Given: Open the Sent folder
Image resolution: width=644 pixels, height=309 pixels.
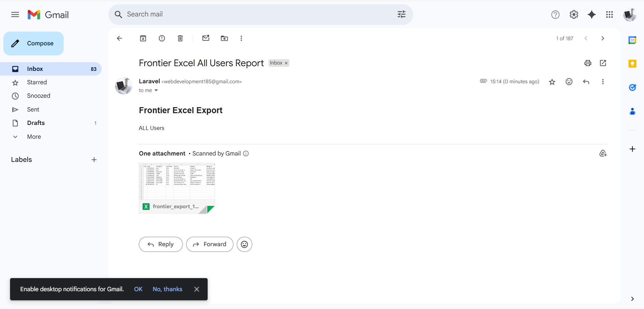Looking at the screenshot, I should 33,109.
